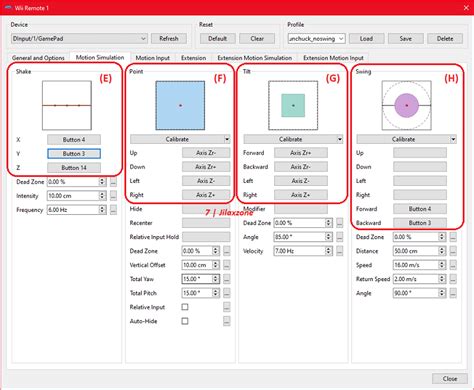Open the Profile dropdown

[316, 39]
